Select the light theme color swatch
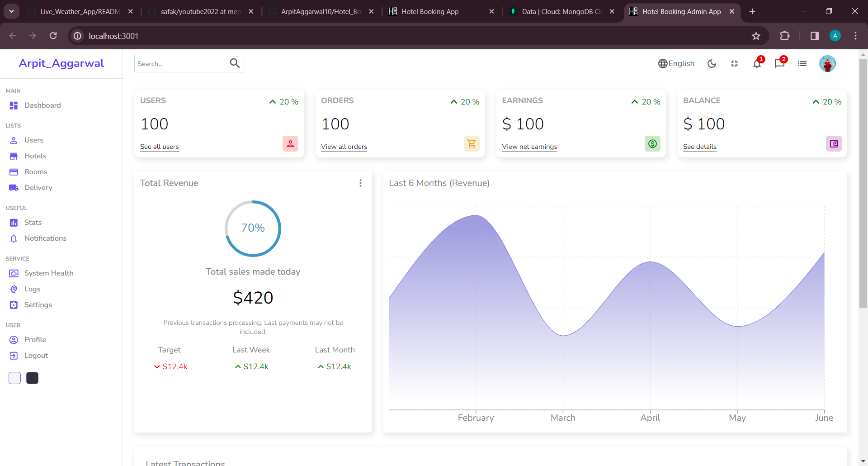 (14, 378)
